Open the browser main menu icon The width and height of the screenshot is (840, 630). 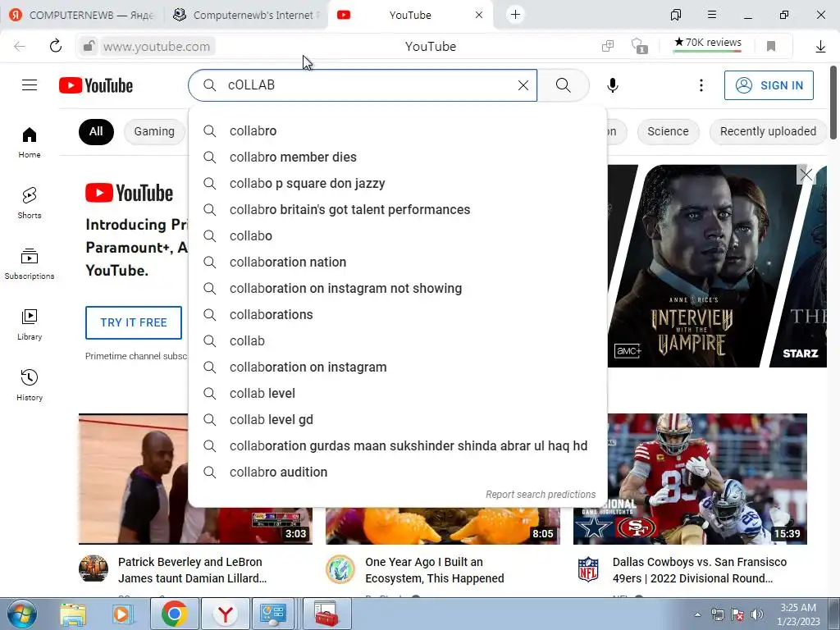coord(712,15)
